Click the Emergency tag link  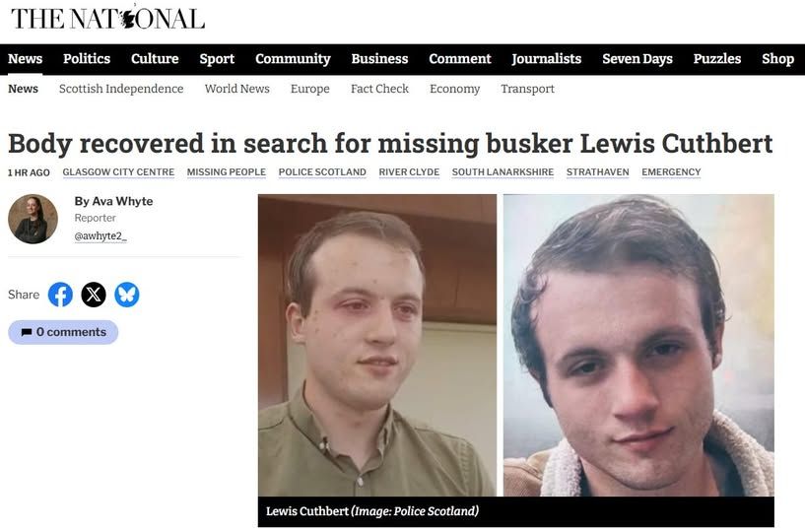click(671, 172)
